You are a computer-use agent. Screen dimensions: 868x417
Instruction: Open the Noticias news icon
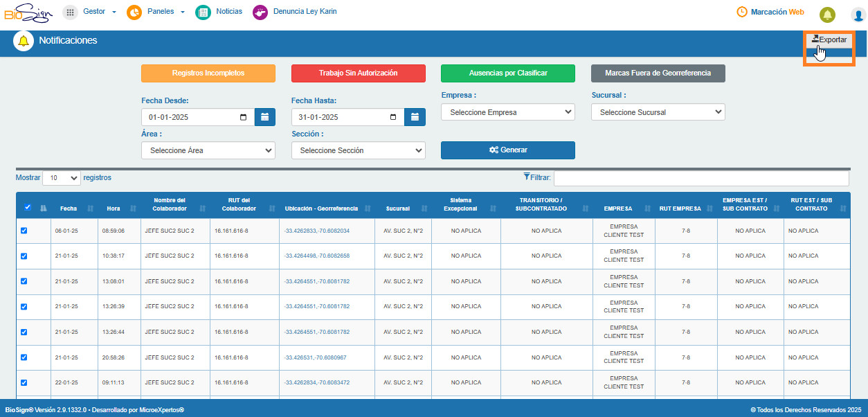203,12
